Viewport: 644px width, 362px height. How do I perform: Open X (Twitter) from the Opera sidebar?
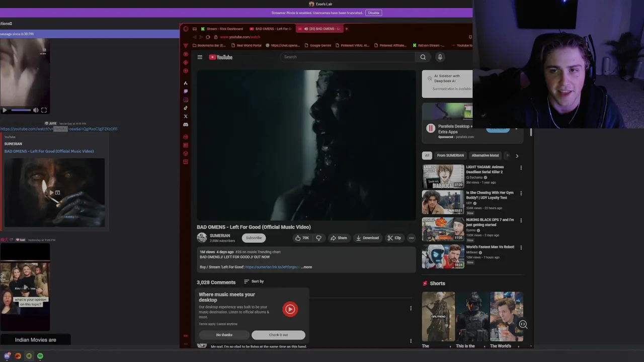click(x=186, y=116)
